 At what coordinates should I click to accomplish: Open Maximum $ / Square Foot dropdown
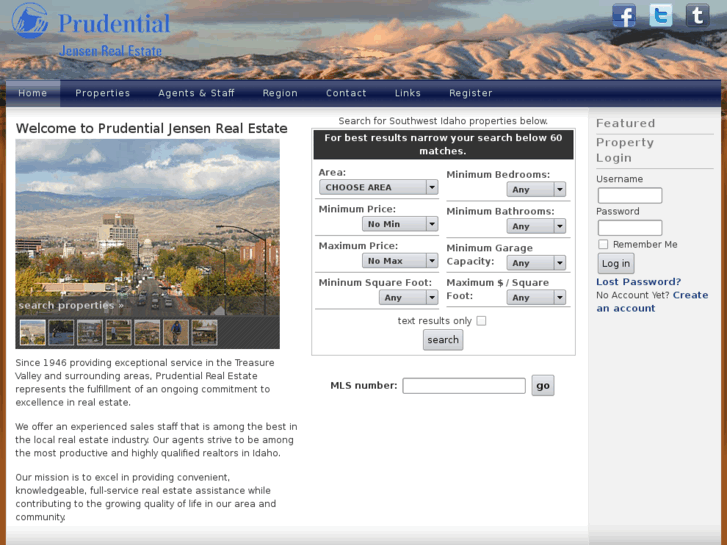[536, 297]
